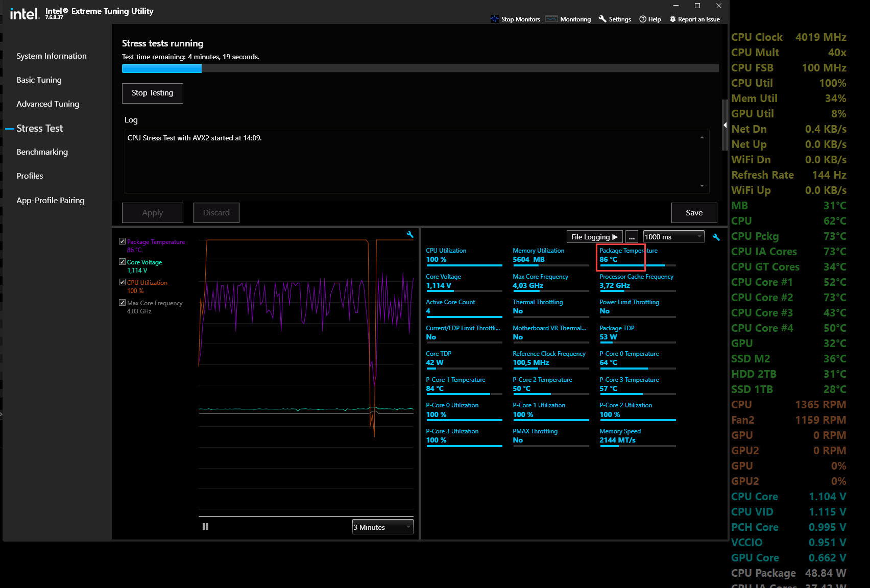The image size is (870, 588).
Task: Click the graph panel wrench icon
Action: coord(409,235)
